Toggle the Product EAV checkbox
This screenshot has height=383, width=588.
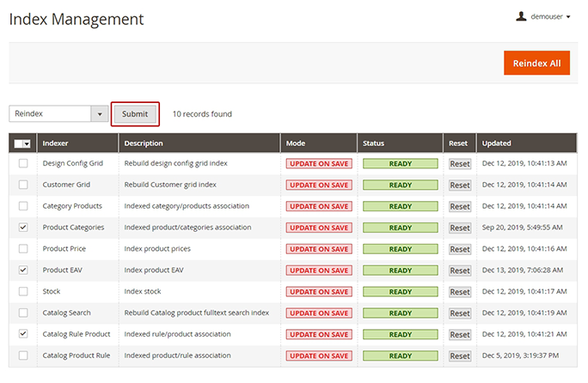[x=23, y=271]
